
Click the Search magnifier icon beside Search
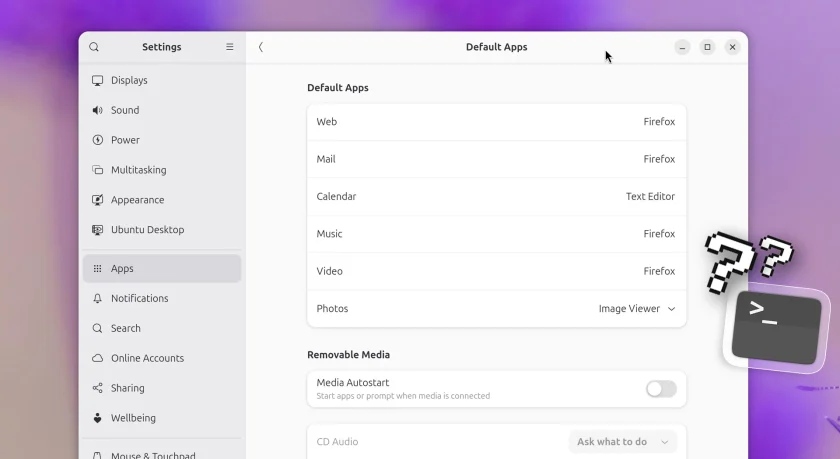point(98,328)
